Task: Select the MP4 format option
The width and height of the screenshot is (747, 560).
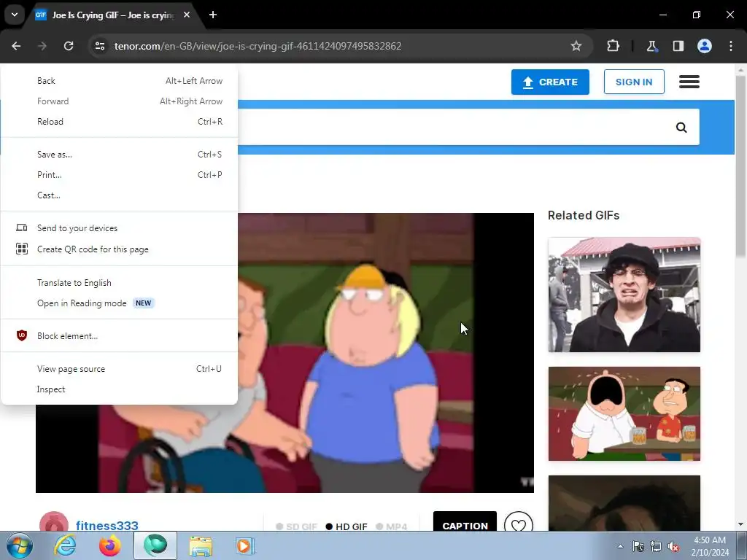Action: 391,526
